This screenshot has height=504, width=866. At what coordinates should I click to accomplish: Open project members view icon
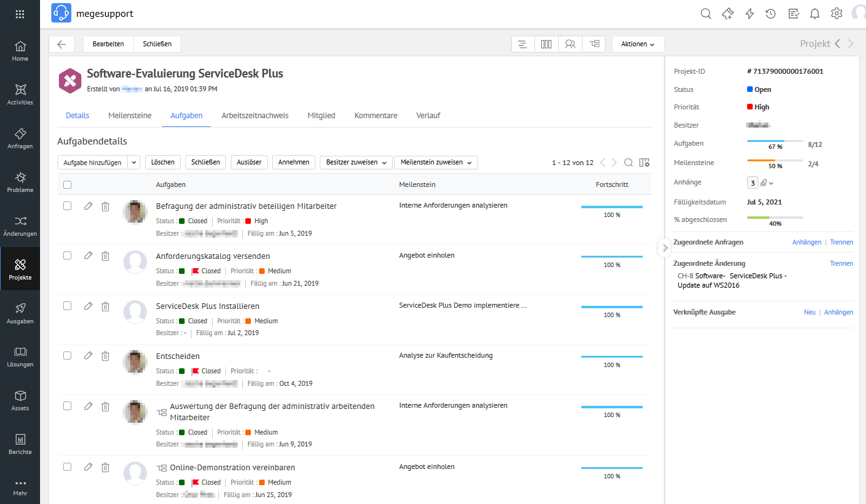pyautogui.click(x=570, y=44)
